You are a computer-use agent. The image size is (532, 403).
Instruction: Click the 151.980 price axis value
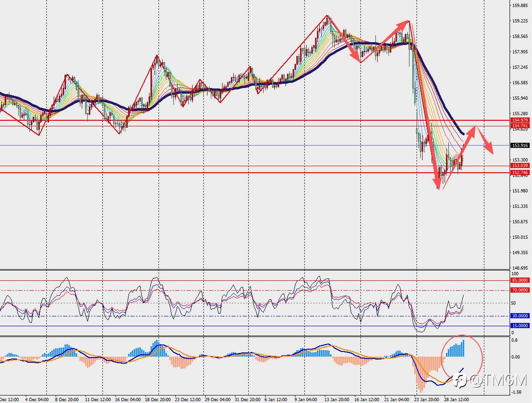pos(520,191)
